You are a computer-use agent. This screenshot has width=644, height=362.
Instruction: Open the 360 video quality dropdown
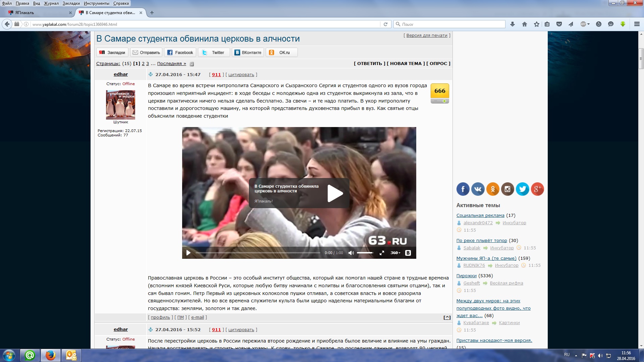coord(395,253)
